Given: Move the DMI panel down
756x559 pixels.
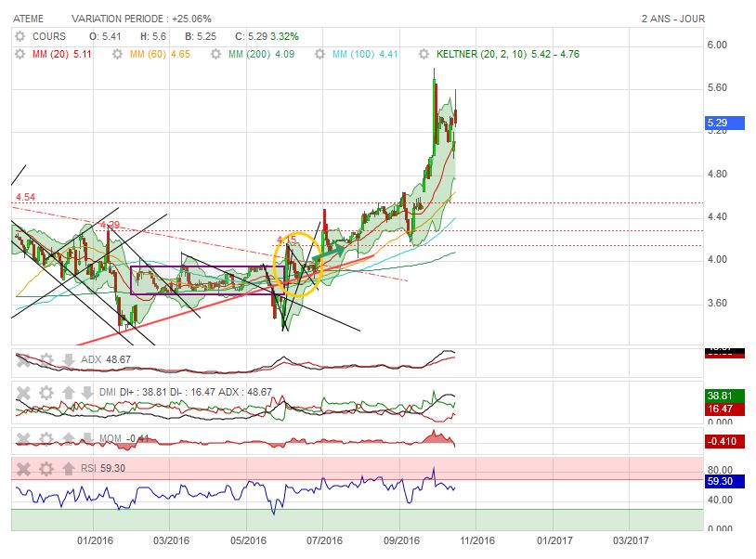Looking at the screenshot, I should (x=86, y=393).
